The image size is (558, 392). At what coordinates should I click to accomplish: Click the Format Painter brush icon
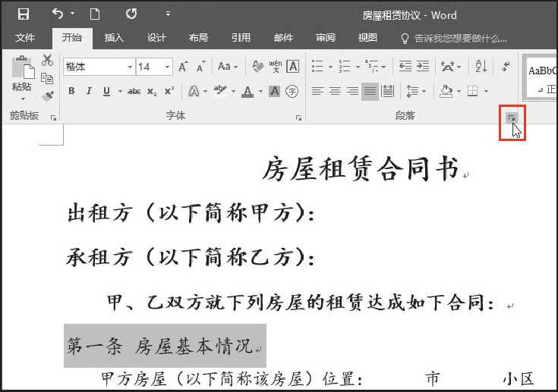pos(47,96)
